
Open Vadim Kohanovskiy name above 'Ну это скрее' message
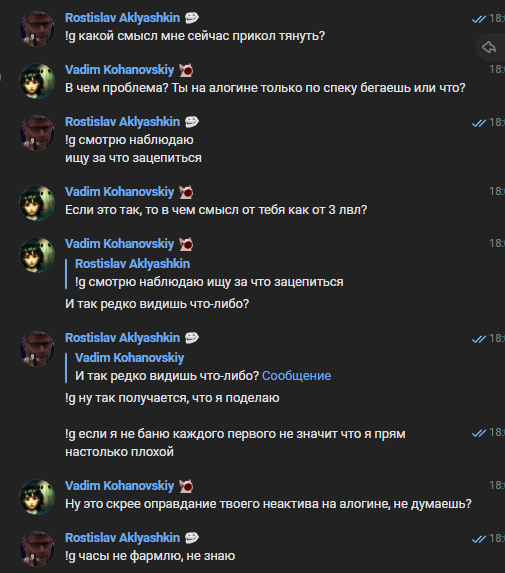tap(119, 486)
